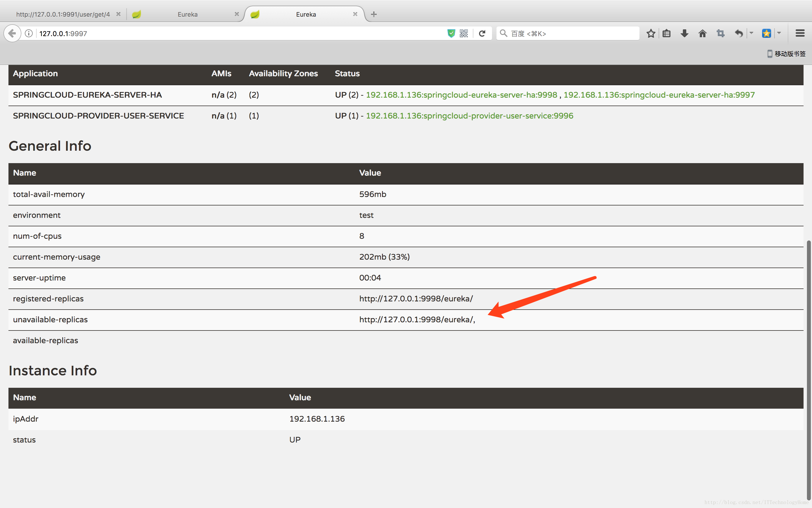Open site information icon beside the URL
The width and height of the screenshot is (812, 508).
coord(29,33)
